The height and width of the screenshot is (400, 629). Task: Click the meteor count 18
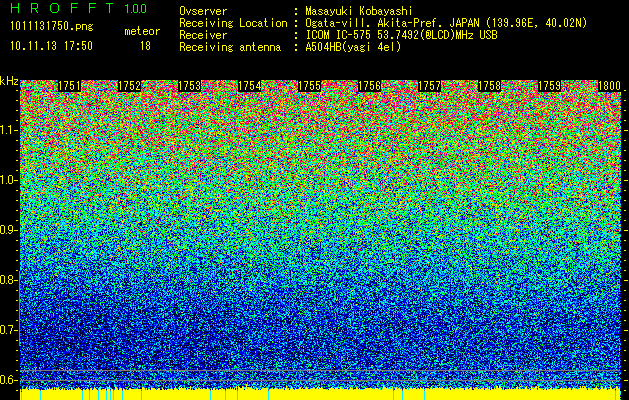[x=145, y=46]
